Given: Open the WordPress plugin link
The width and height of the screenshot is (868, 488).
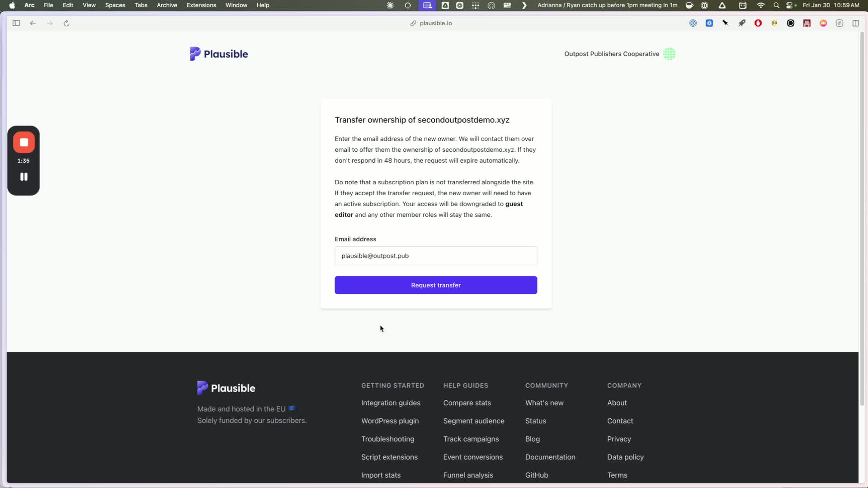Looking at the screenshot, I should point(390,421).
